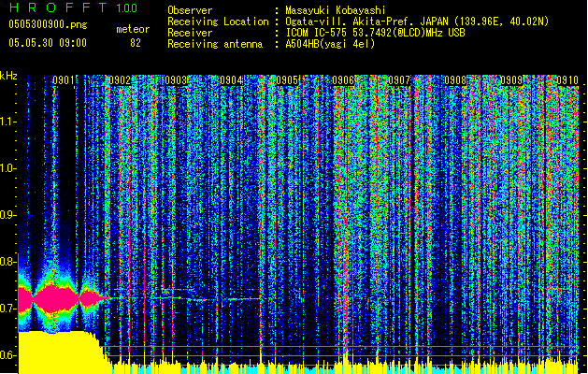Click the ICOM IC-575 receiver text
Viewport: 588px width, 374px height.
pyautogui.click(x=375, y=33)
